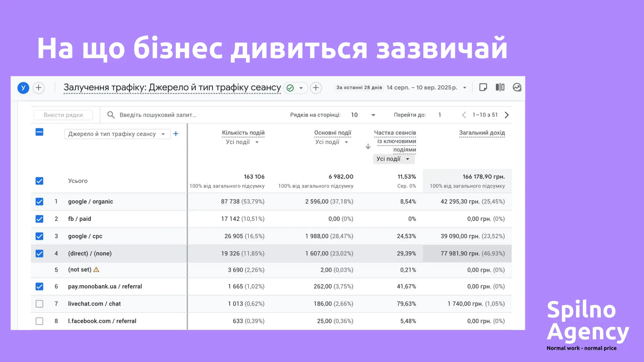This screenshot has width=644, height=362.
Task: Click the sort descending arrow icon
Action: [368, 146]
